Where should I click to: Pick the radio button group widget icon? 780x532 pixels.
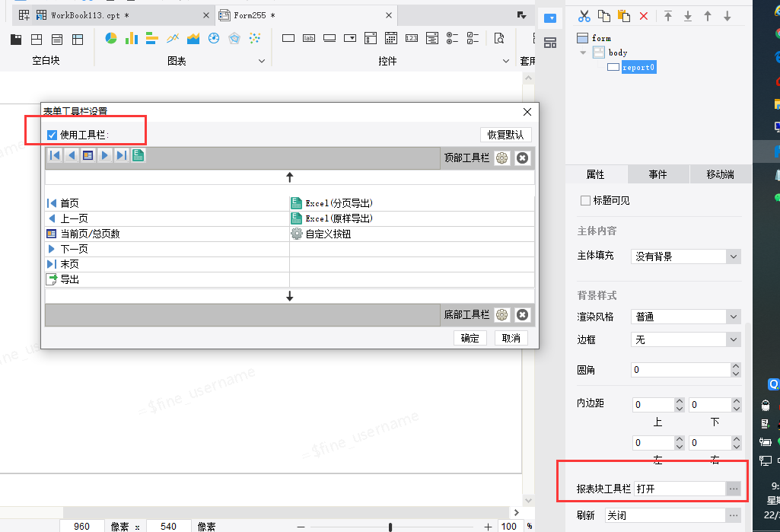coord(452,38)
